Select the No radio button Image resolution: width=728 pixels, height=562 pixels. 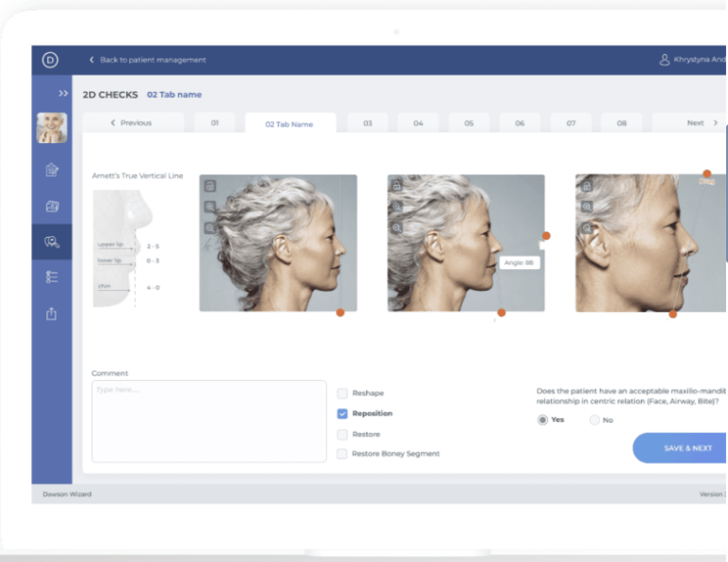[594, 420]
